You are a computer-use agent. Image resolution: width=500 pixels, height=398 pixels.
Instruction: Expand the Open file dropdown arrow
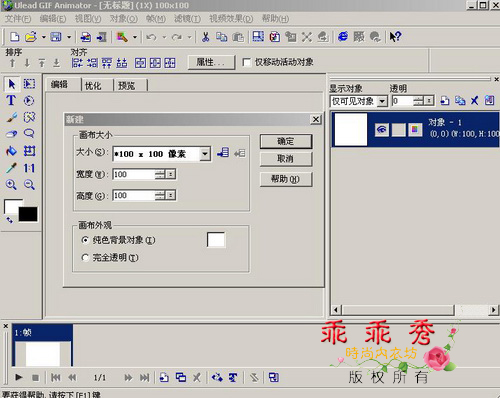click(x=43, y=37)
